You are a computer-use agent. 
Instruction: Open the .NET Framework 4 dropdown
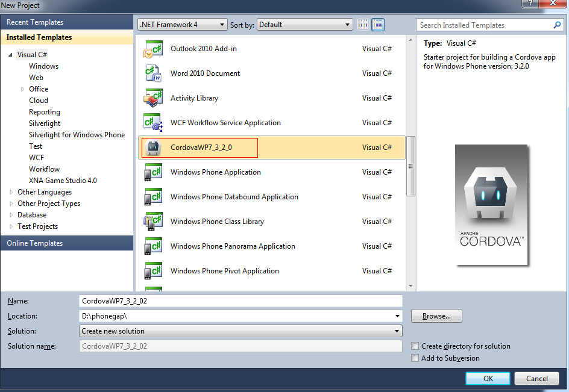pos(183,25)
